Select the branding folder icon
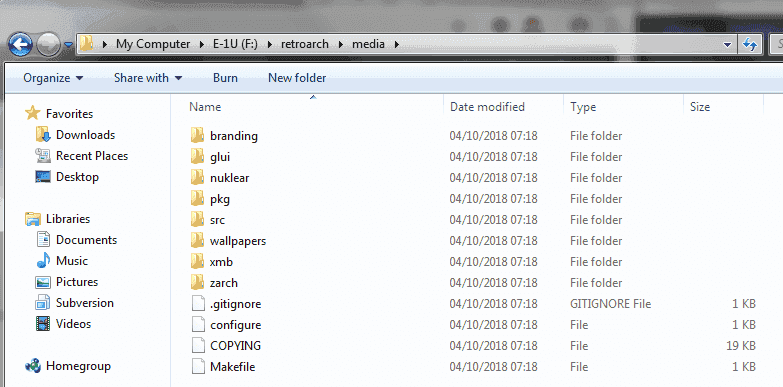783x387 pixels. (198, 136)
